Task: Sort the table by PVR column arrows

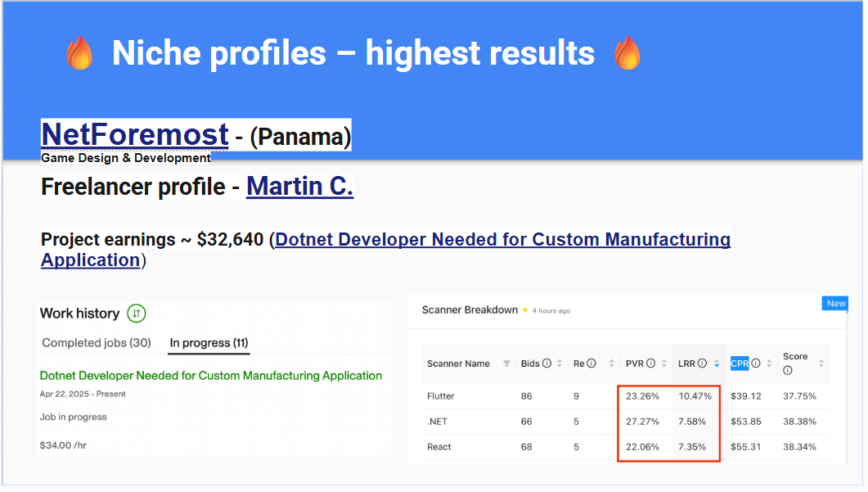Action: tap(663, 363)
